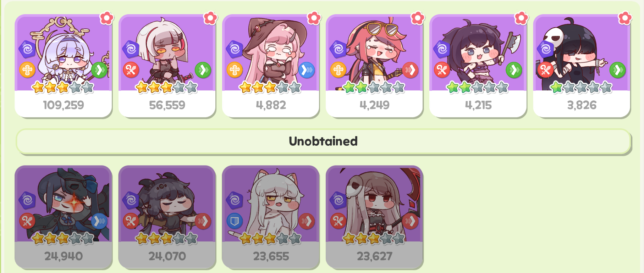
Task: Click the flower badge on the 109,259 card
Action: [x=106, y=18]
